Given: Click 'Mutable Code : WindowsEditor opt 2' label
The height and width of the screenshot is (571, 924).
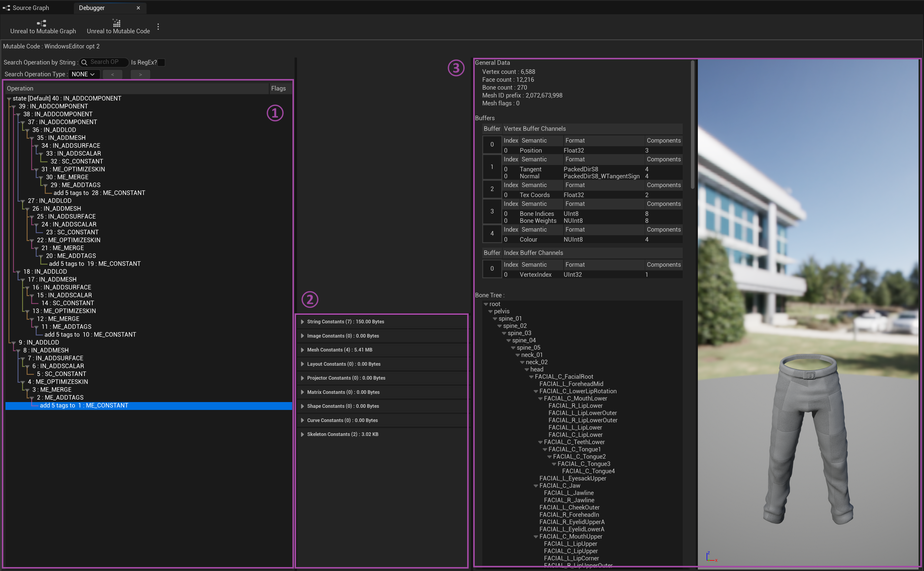Looking at the screenshot, I should [51, 46].
